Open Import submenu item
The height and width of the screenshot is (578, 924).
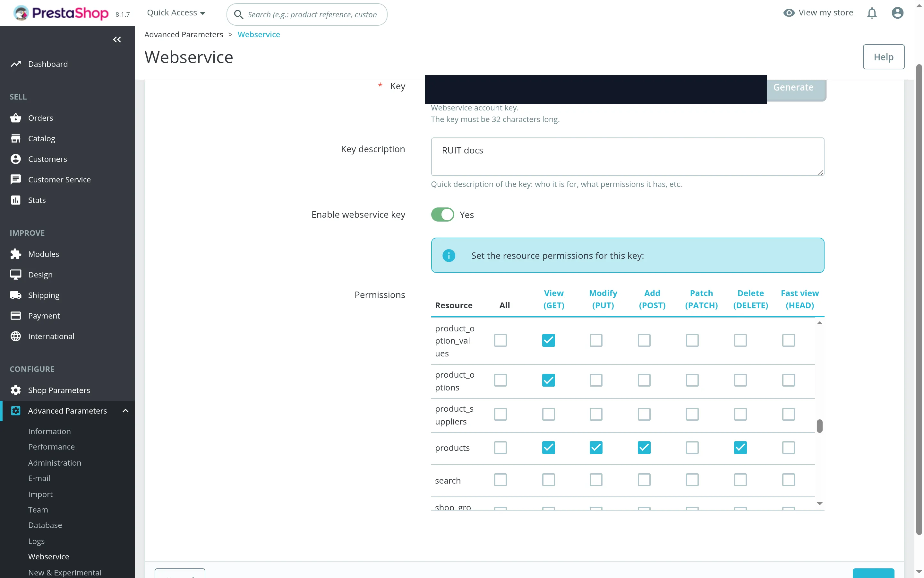point(40,494)
